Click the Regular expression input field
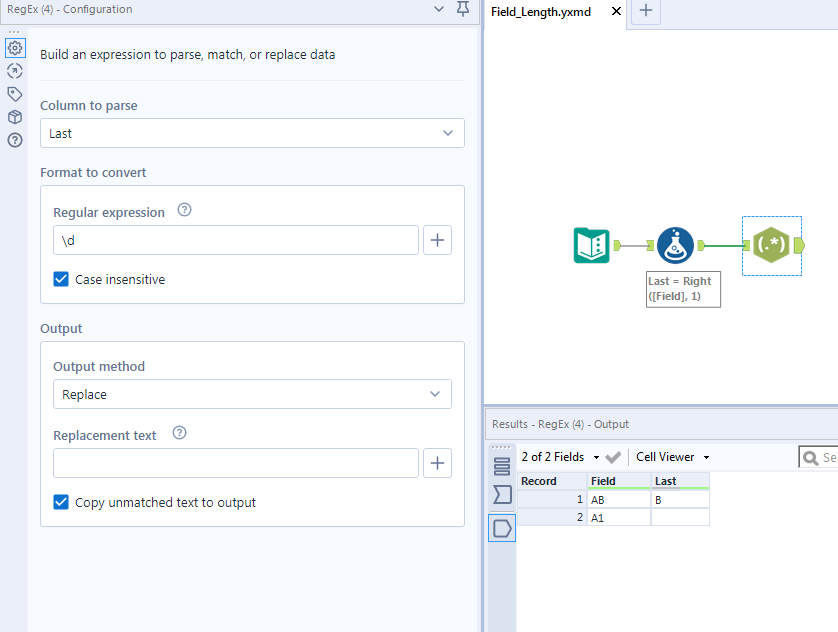 tap(236, 240)
